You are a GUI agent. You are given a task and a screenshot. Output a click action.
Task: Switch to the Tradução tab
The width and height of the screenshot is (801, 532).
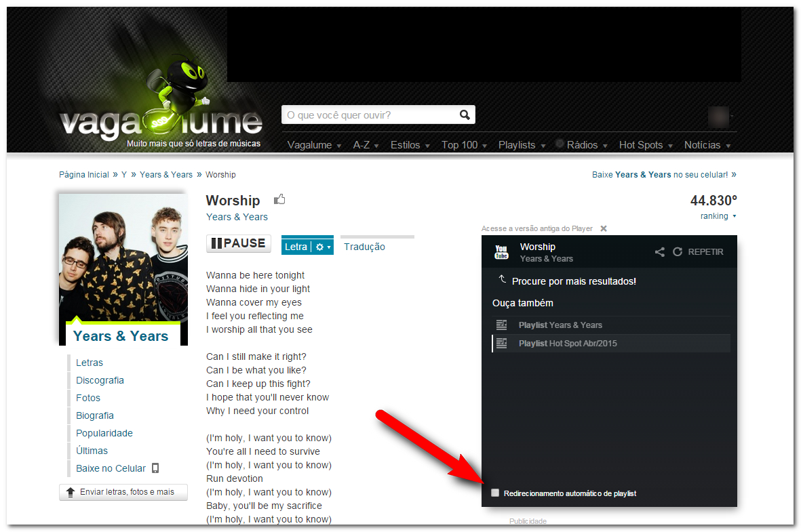pyautogui.click(x=364, y=247)
